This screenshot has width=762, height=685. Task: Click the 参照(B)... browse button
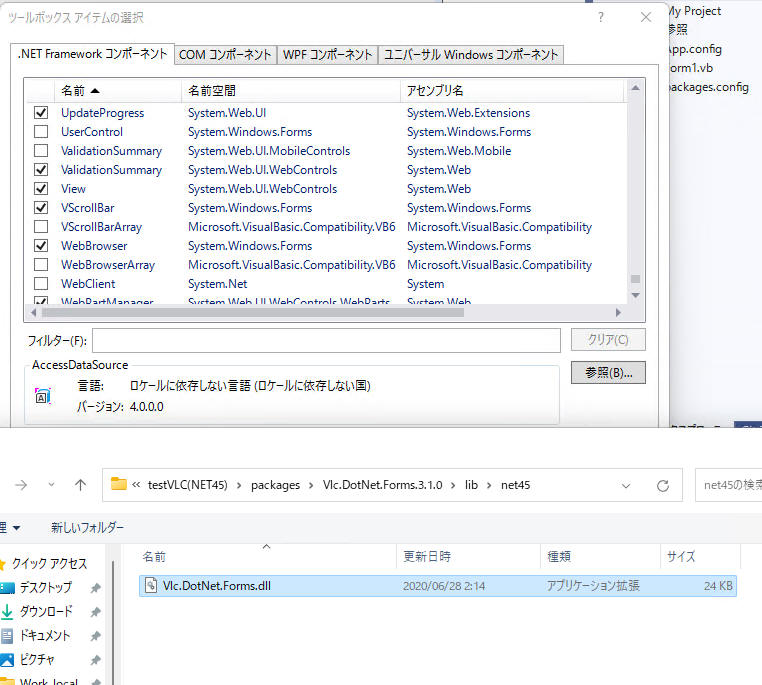[x=608, y=373]
